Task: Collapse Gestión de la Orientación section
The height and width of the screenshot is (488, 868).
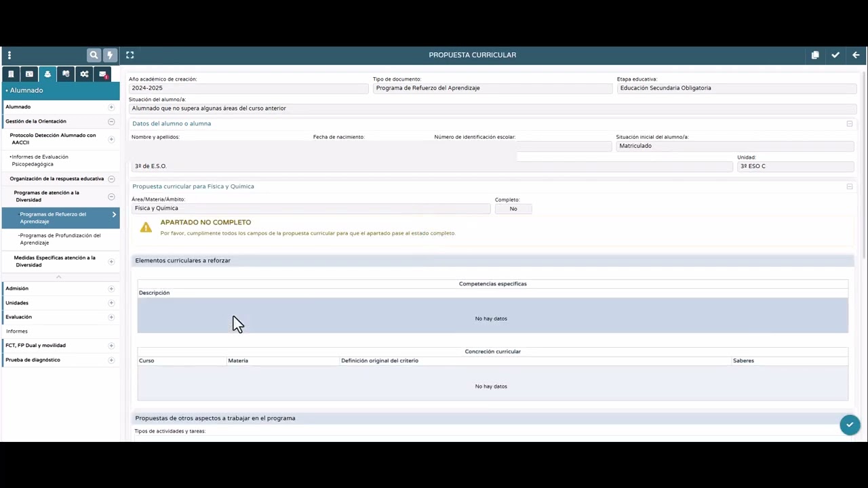Action: (x=111, y=122)
